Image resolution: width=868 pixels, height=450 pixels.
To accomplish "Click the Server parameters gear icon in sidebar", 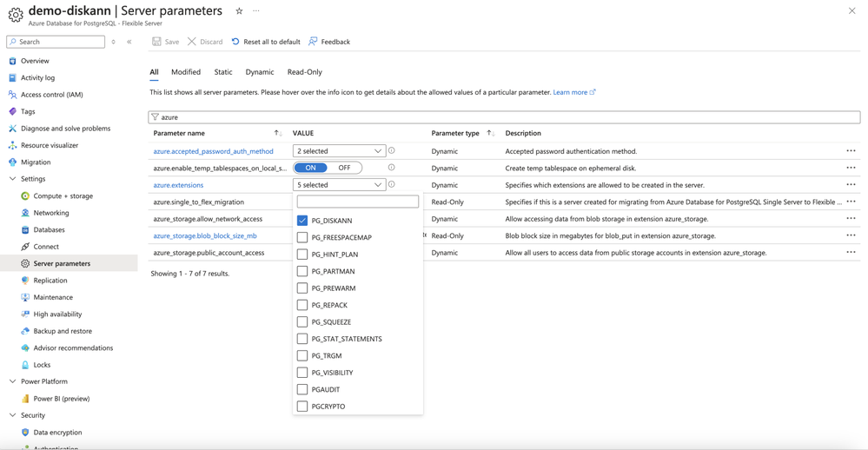I will coord(25,263).
